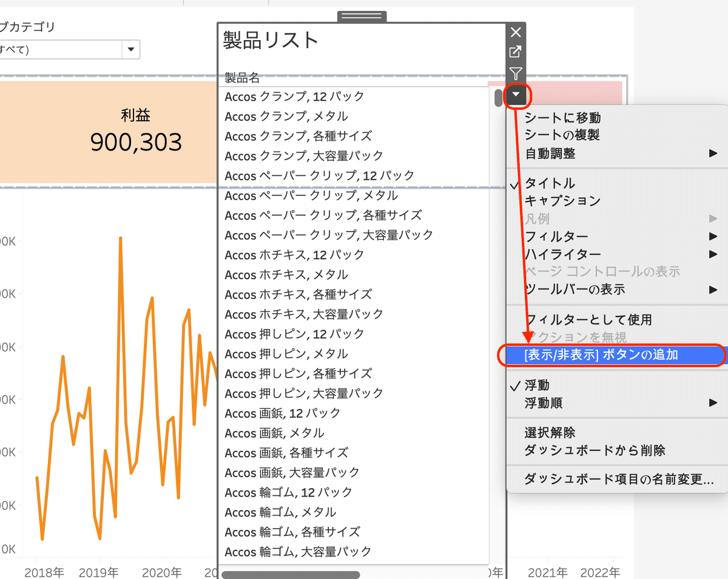Choose フィルターとして使用

(x=617, y=319)
